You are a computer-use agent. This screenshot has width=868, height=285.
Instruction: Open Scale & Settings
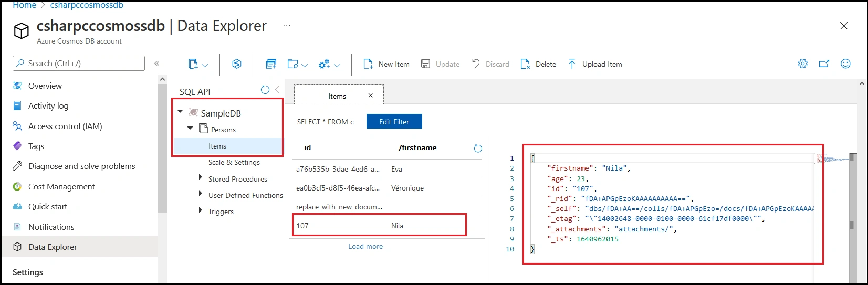pos(234,162)
